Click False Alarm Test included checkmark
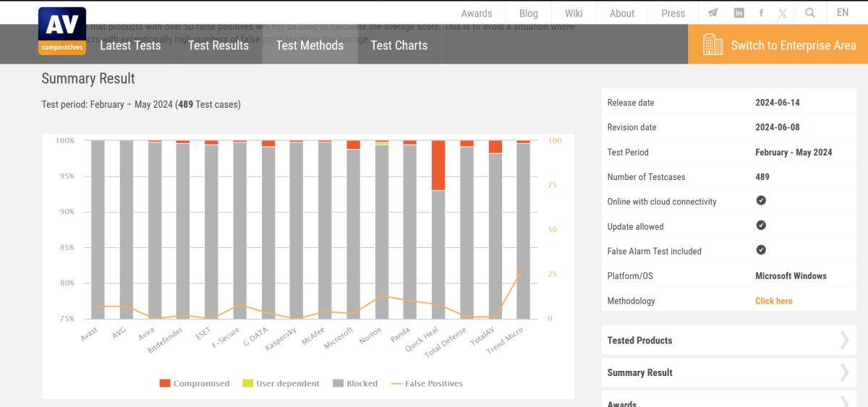 [761, 250]
